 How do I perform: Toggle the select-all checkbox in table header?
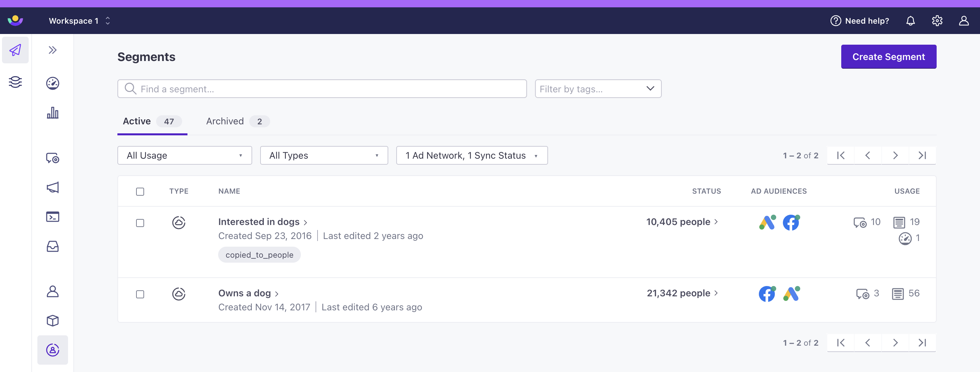pos(140,191)
